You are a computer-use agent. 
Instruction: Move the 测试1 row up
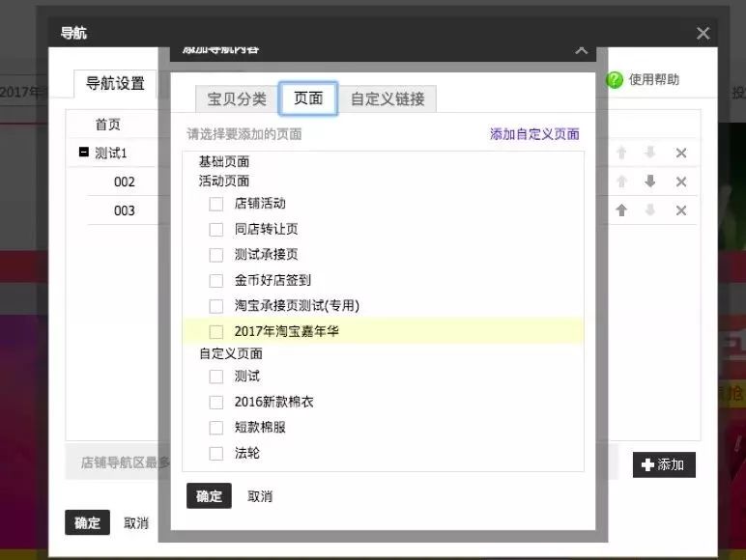click(621, 153)
